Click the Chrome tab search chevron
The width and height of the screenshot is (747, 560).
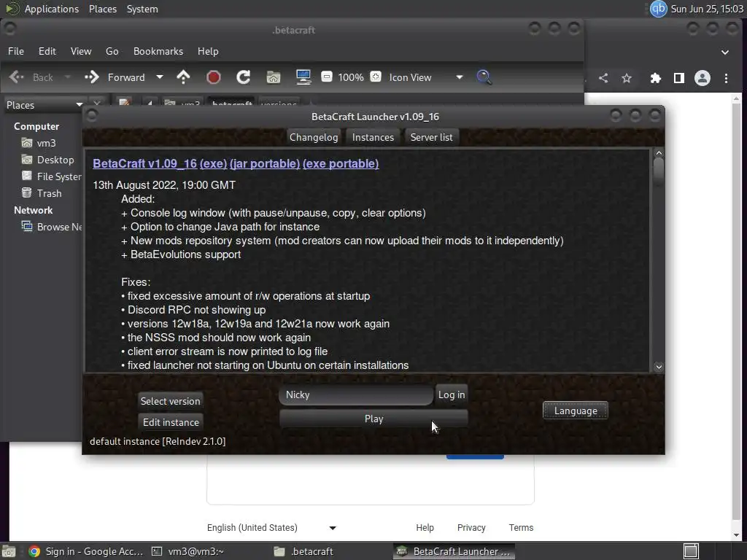(725, 52)
